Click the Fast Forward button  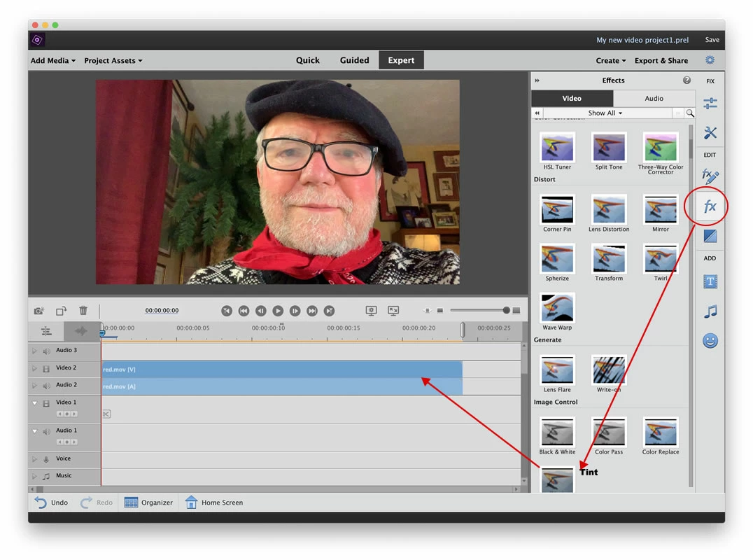click(x=312, y=311)
